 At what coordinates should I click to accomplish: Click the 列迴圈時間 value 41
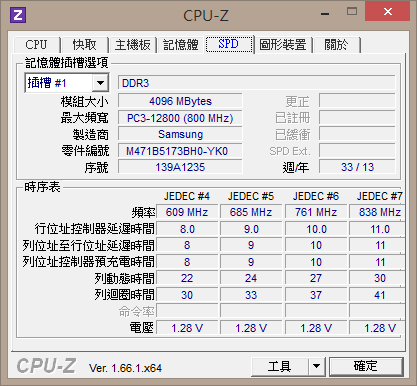378,295
